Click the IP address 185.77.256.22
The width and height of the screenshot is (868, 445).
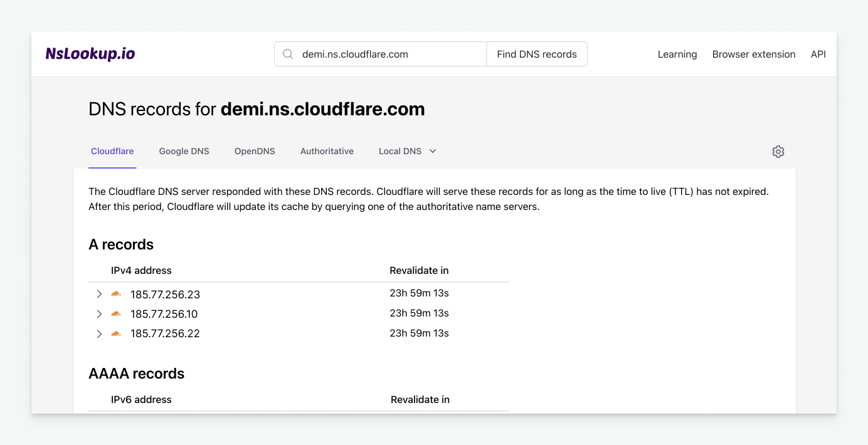pos(166,333)
